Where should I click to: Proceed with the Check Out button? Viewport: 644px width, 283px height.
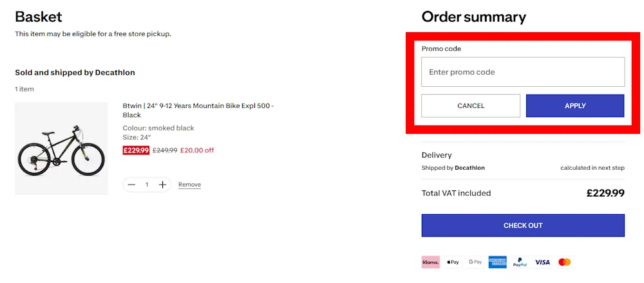tap(523, 226)
